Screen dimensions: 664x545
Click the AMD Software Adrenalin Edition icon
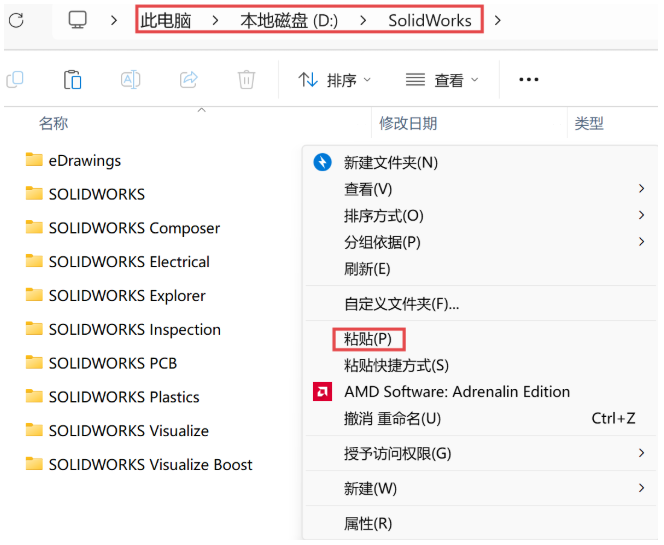tap(323, 392)
